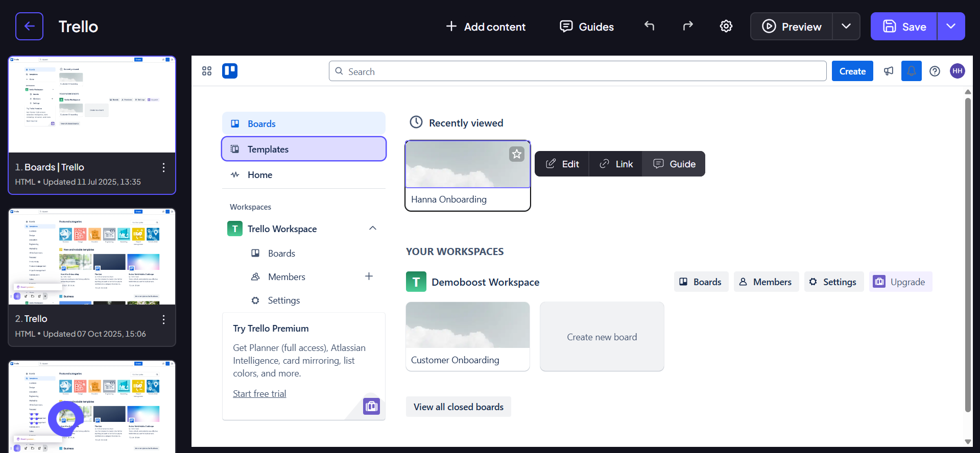
Task: Click the Demoboost Workspace green T icon
Action: [416, 282]
